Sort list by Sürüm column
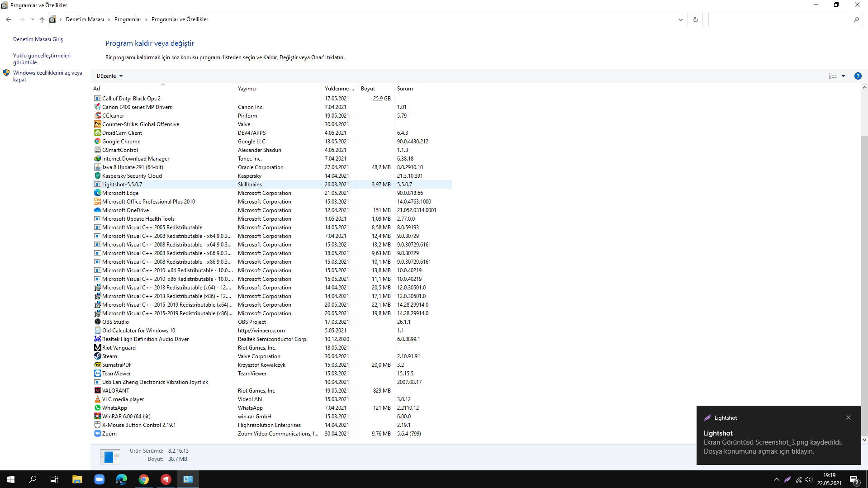This screenshot has width=868, height=488. (x=423, y=89)
